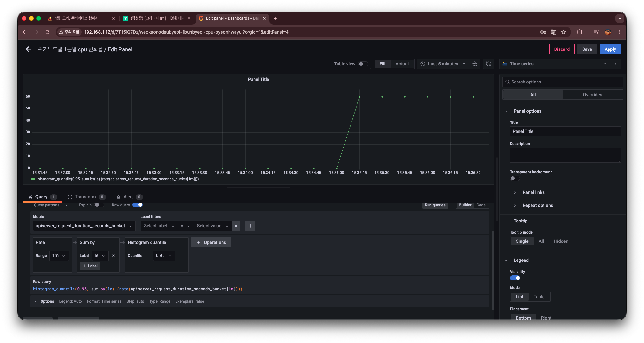
Task: Switch to the Overrides tab
Action: tap(592, 95)
